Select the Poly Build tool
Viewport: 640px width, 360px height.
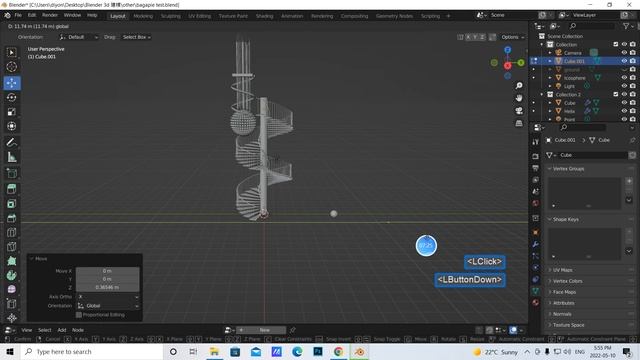click(12, 261)
